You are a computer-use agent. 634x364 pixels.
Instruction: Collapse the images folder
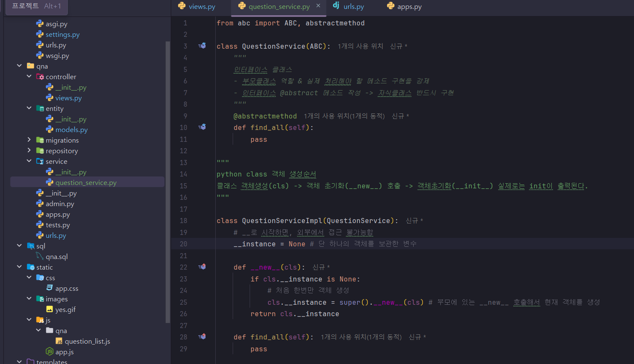pos(29,298)
